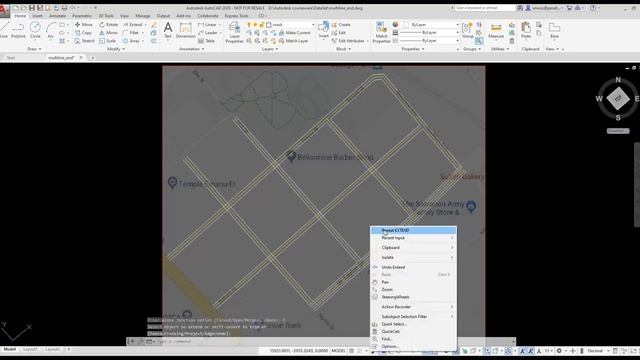Screen dimensions: 640x360
Task: Switch to the Insert ribbon tab
Action: (x=38, y=16)
